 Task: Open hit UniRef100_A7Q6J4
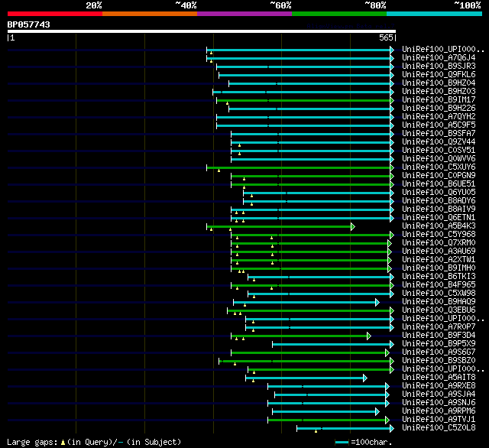click(439, 57)
